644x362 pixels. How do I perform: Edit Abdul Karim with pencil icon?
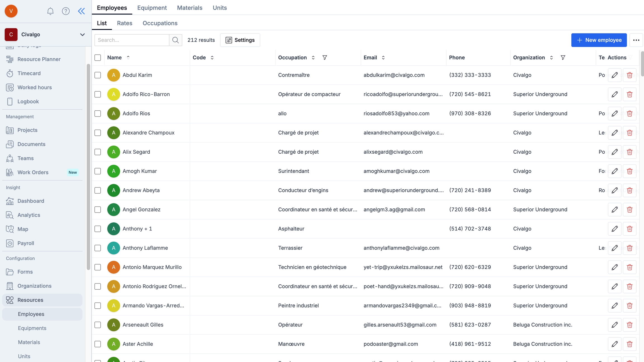pyautogui.click(x=614, y=75)
